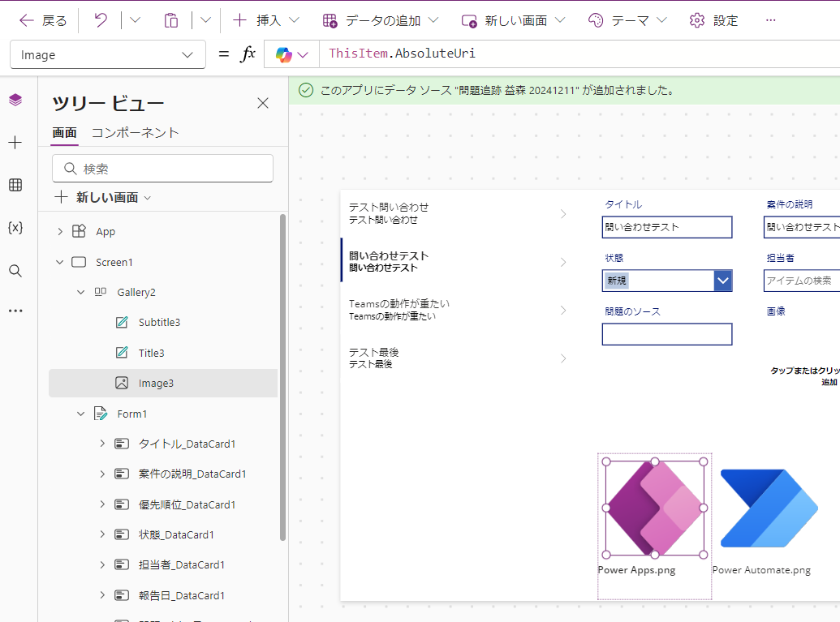This screenshot has width=840, height=622.
Task: Click the 担当者 item search box
Action: (801, 281)
